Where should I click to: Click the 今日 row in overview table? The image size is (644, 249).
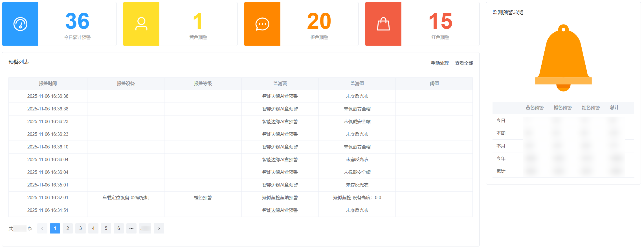point(501,121)
